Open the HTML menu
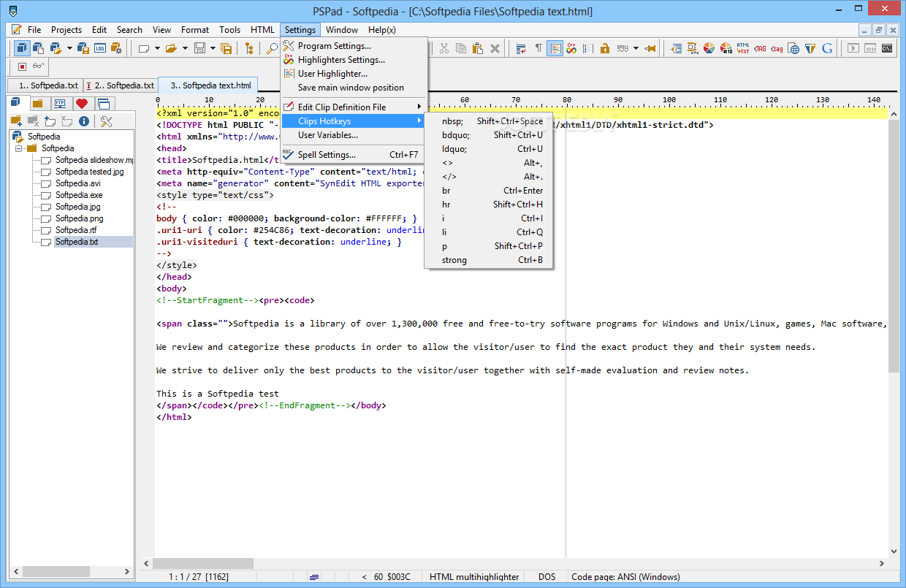Viewport: 906px width, 588px height. point(262,30)
